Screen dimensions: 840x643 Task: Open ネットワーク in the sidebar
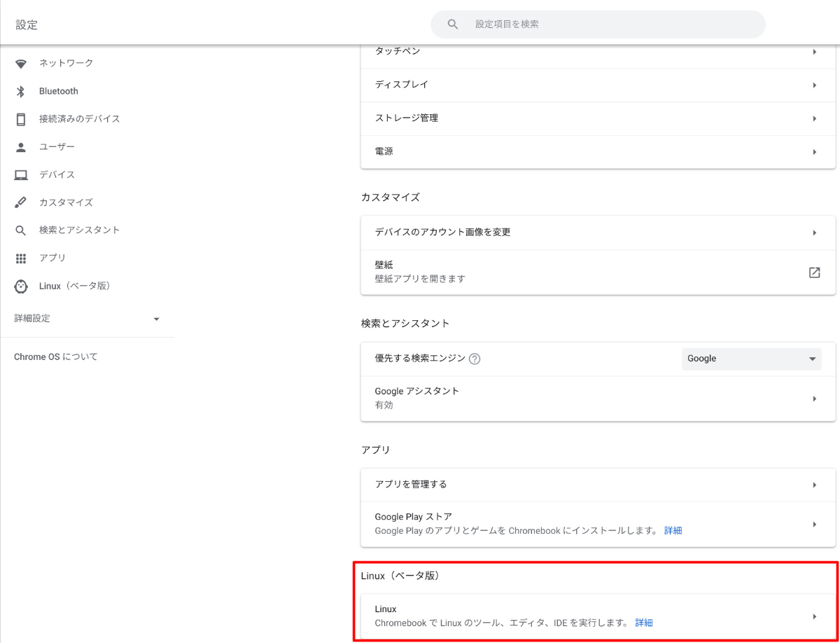[x=66, y=63]
